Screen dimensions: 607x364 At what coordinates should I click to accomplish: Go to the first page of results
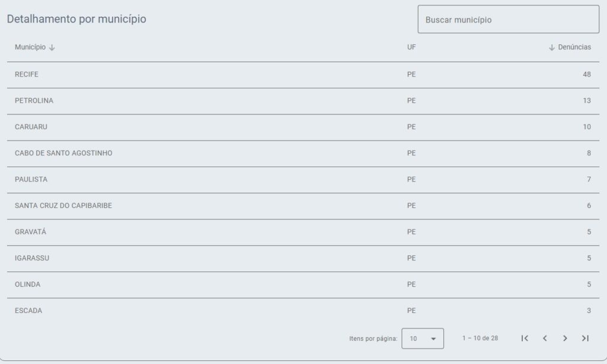point(525,339)
